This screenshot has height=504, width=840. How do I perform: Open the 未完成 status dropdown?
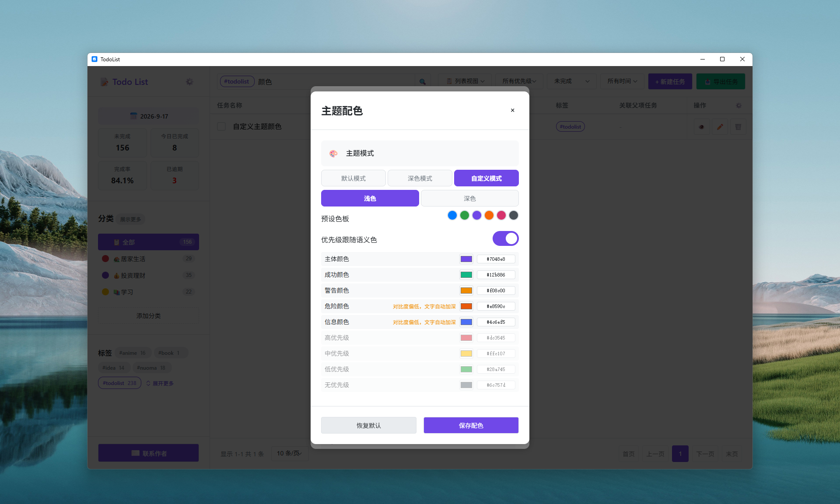(x=572, y=81)
